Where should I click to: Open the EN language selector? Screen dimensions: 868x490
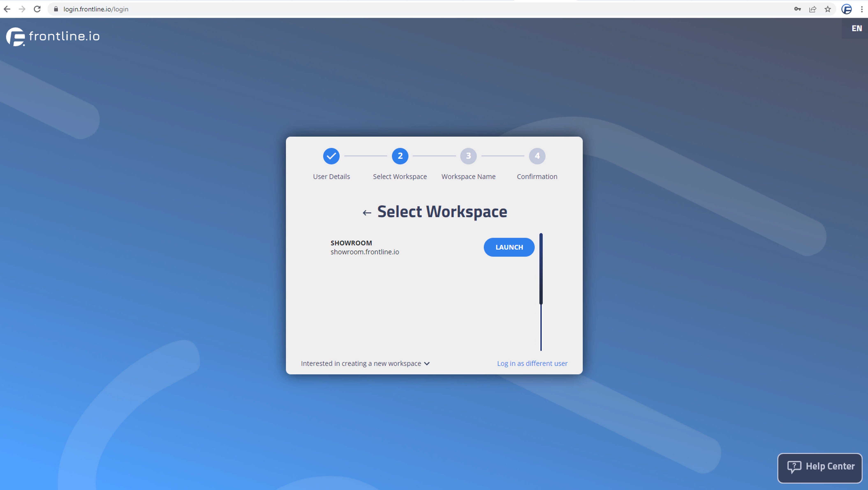(x=856, y=28)
